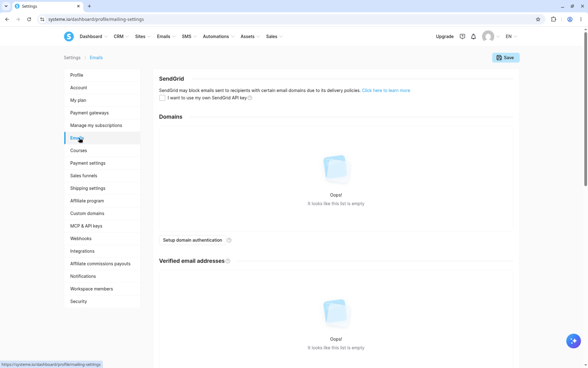Image resolution: width=588 pixels, height=368 pixels.
Task: Open a new browser tab
Action: coord(90,6)
